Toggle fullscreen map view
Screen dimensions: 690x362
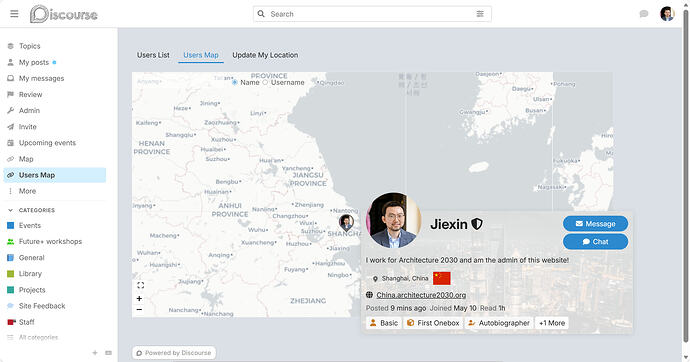click(140, 285)
